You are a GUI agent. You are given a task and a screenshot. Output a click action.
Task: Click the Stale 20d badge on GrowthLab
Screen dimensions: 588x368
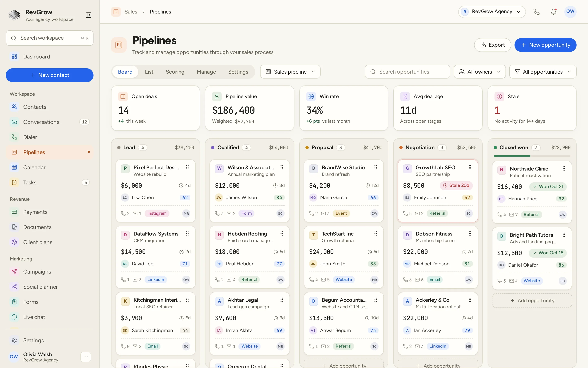click(x=456, y=185)
